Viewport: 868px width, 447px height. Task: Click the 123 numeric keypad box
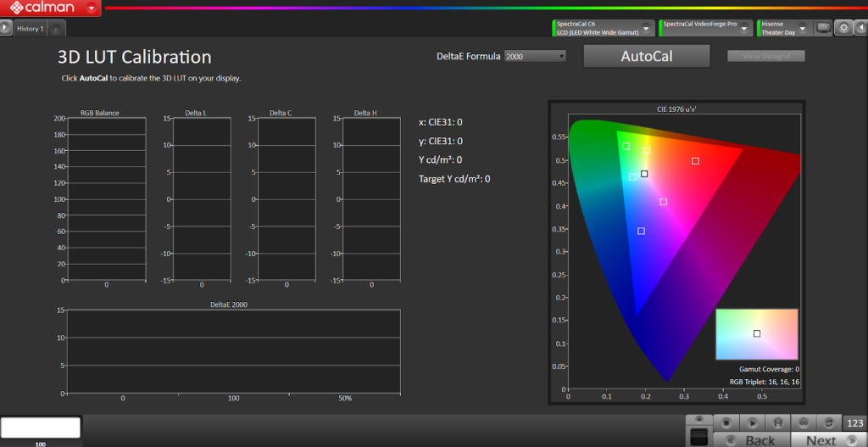(854, 422)
